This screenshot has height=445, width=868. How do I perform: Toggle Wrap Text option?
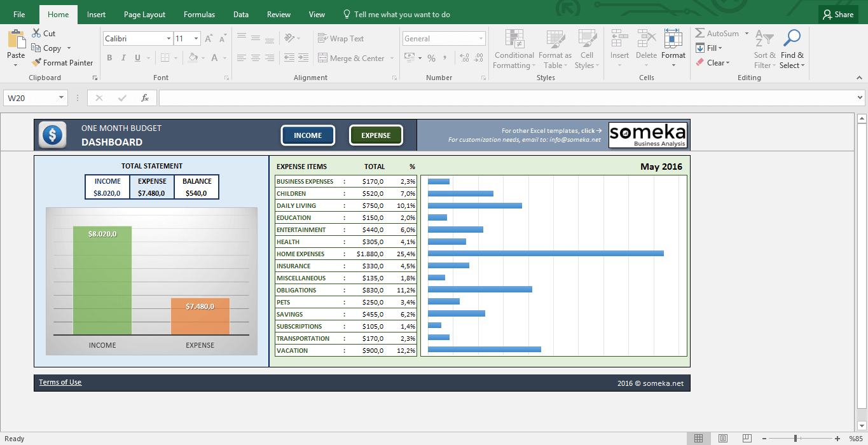[341, 39]
